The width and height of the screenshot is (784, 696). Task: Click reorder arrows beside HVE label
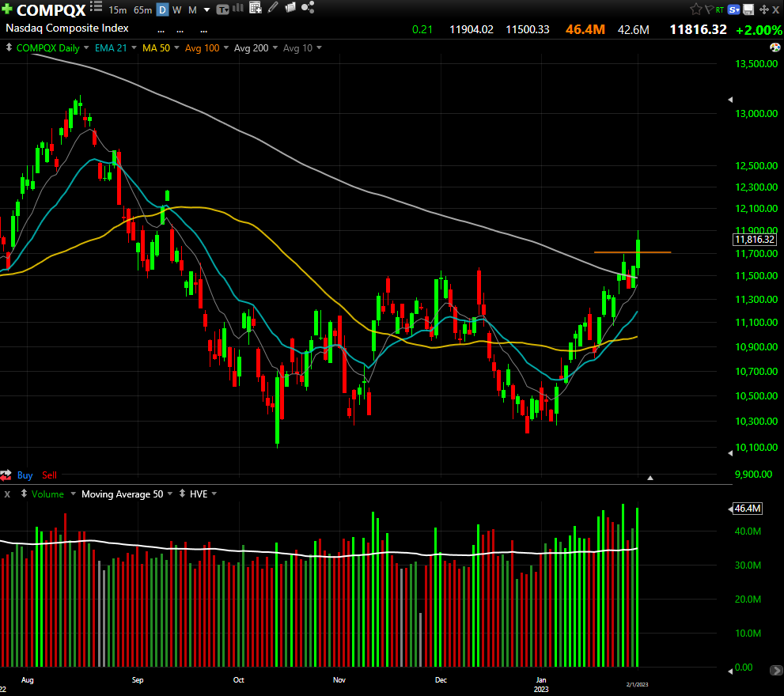pyautogui.click(x=182, y=494)
